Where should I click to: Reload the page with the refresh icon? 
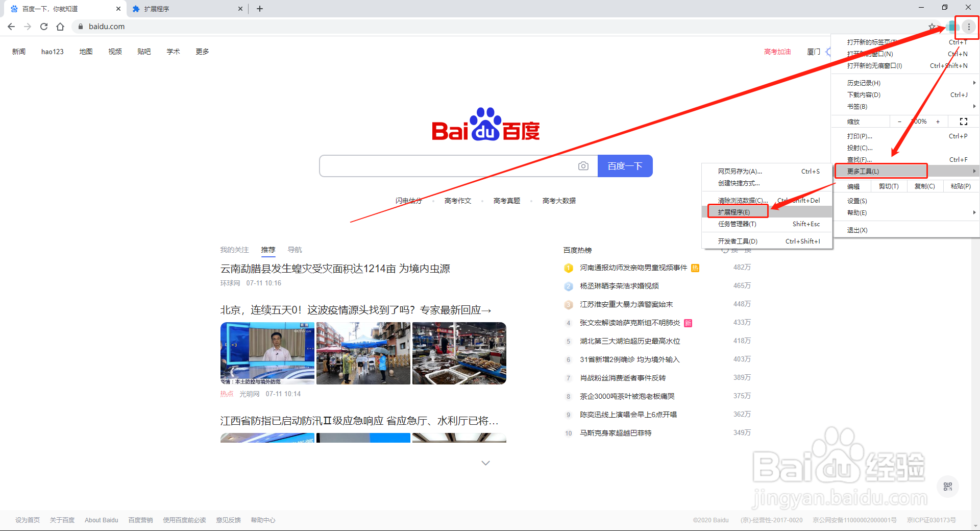click(x=44, y=27)
